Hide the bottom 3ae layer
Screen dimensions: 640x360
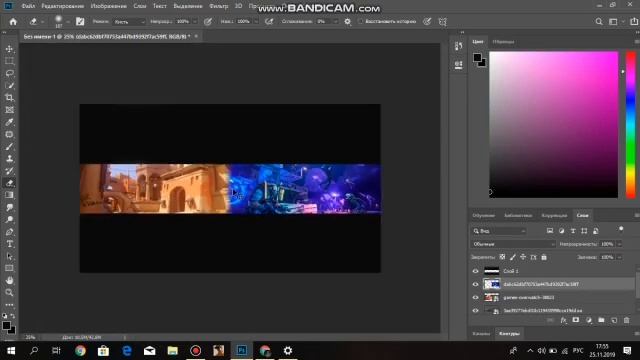pyautogui.click(x=476, y=311)
